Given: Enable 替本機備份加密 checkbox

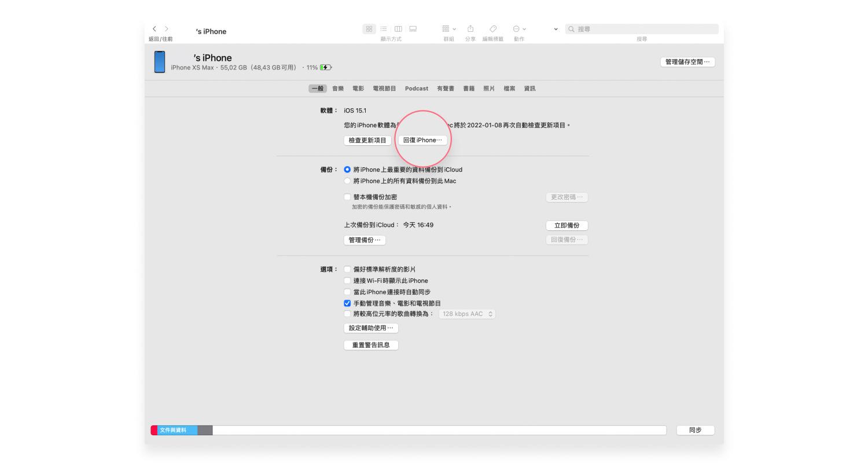Looking at the screenshot, I should 347,197.
